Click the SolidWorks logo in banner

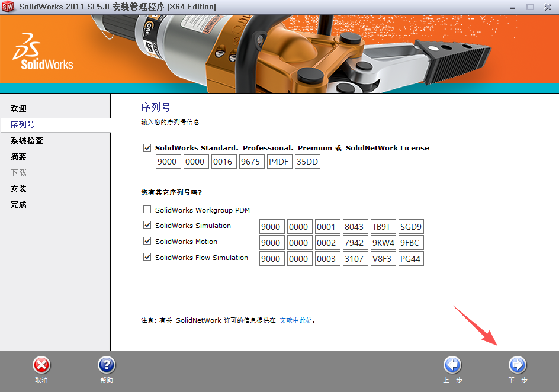coord(43,52)
